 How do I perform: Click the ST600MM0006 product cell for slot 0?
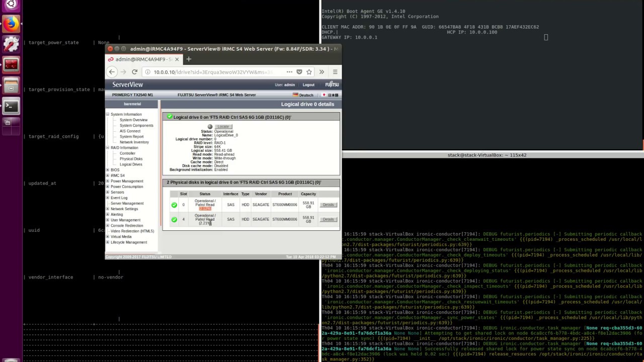pyautogui.click(x=285, y=205)
